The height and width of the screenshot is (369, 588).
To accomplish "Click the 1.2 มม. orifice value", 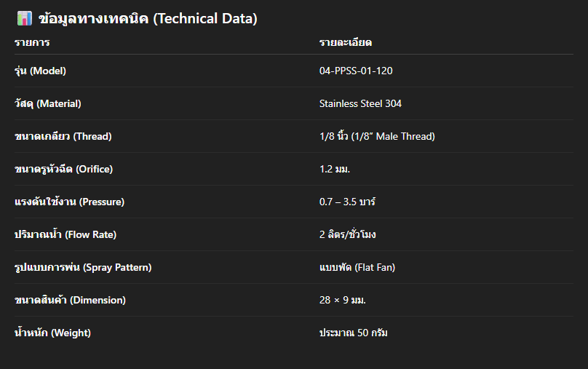I will 340,169.
